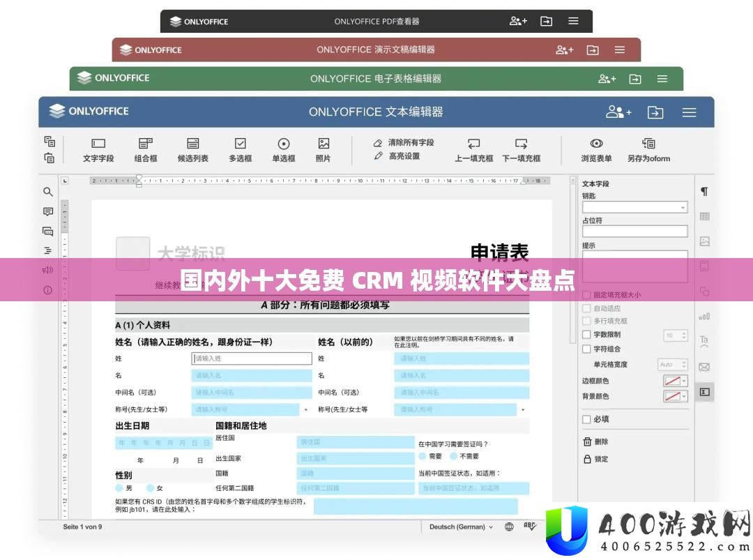Image resolution: width=753 pixels, height=560 pixels.
Task: Open image settings in right sidebar
Action: tap(704, 241)
